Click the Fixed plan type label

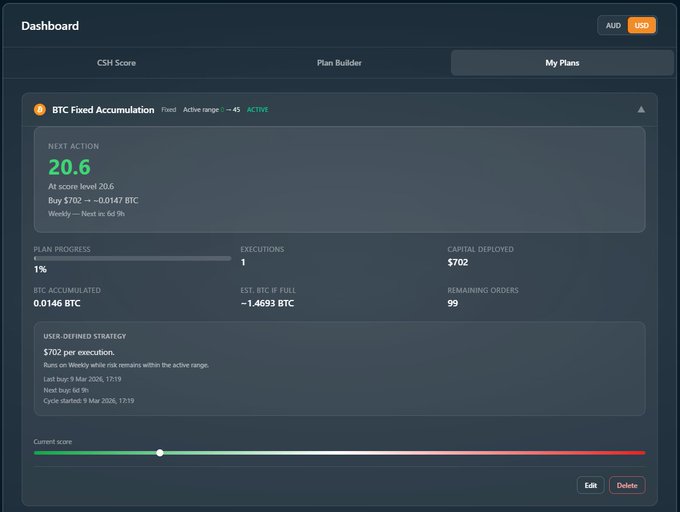click(x=169, y=110)
